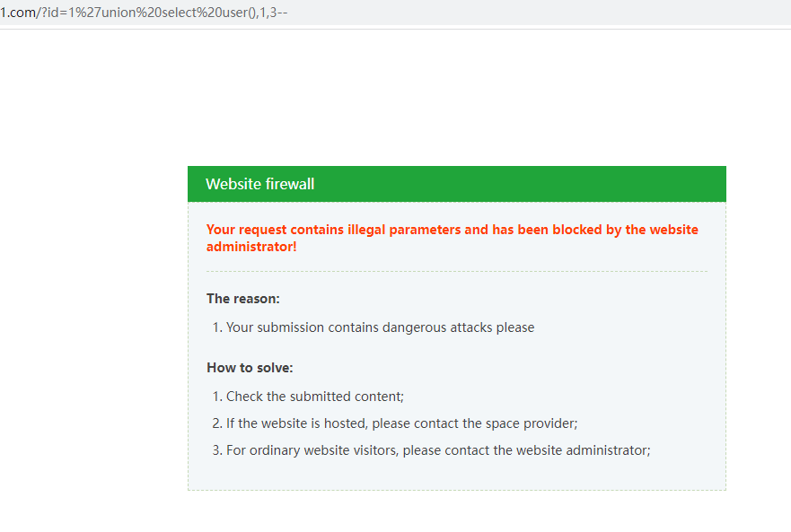The width and height of the screenshot is (791, 532).
Task: Select the word administrator in the warning
Action: (248, 246)
